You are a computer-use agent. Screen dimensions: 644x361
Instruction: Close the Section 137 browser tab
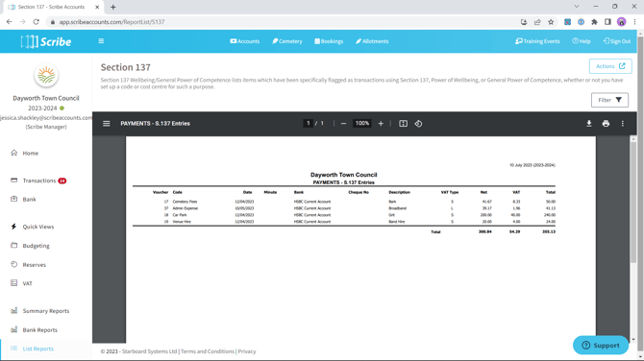(x=97, y=7)
